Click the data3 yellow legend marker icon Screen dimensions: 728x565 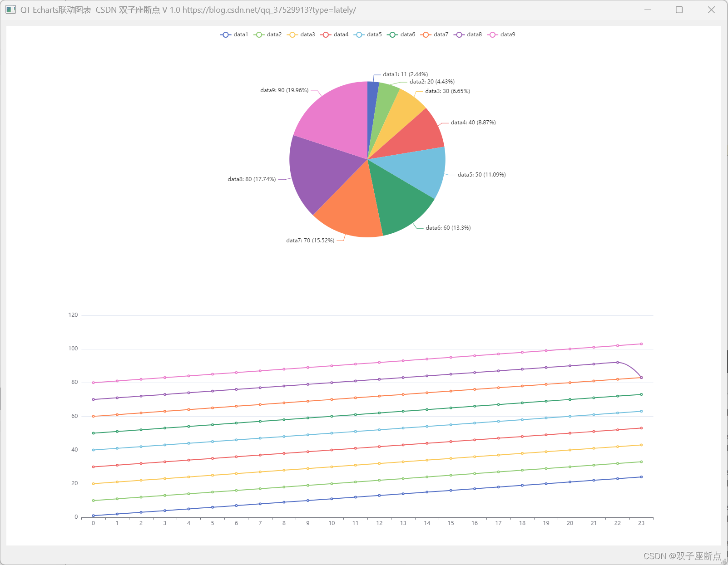[x=292, y=34]
